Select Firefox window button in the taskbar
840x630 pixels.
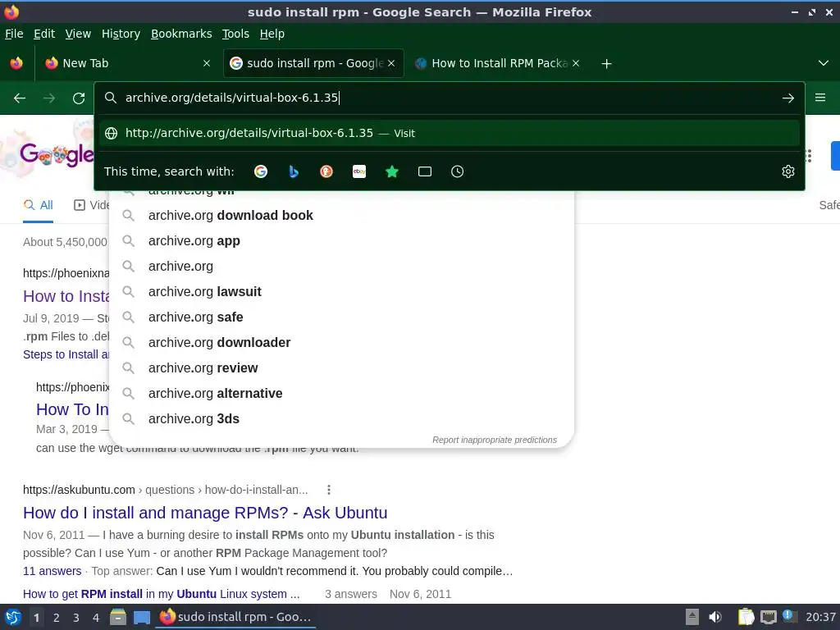235,617
